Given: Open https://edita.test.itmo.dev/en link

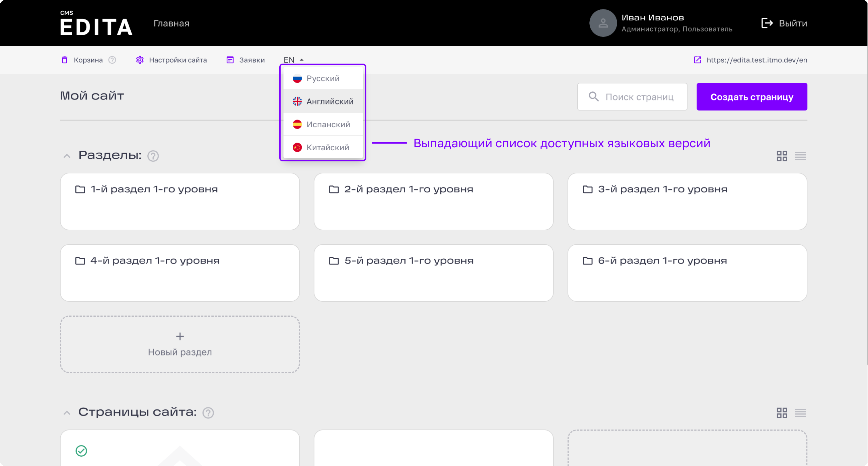Looking at the screenshot, I should click(x=756, y=60).
